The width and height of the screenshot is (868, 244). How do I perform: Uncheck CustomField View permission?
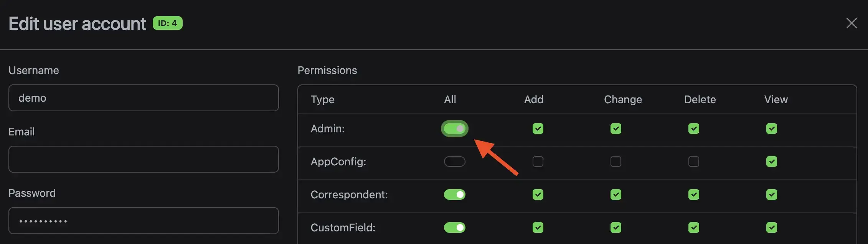tap(772, 228)
